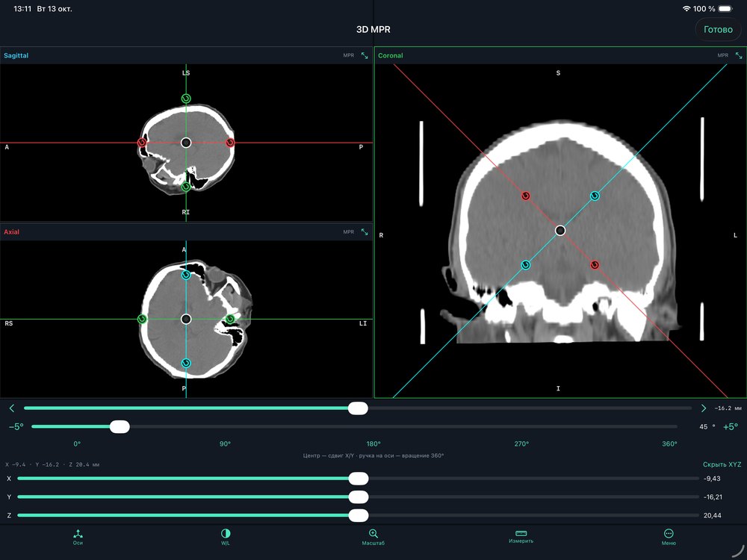Click the lower green rotation handle in Sagittal view
This screenshot has height=560, width=747.
186,187
